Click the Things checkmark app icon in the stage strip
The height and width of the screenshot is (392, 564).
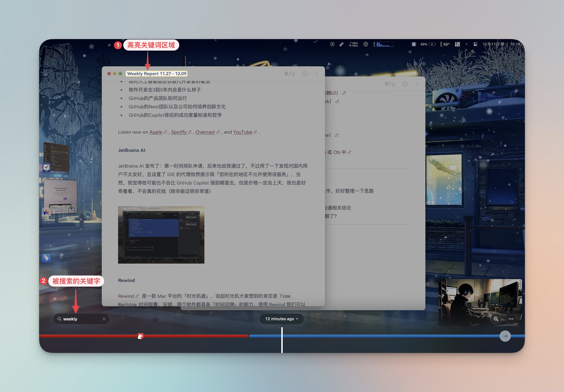click(46, 167)
